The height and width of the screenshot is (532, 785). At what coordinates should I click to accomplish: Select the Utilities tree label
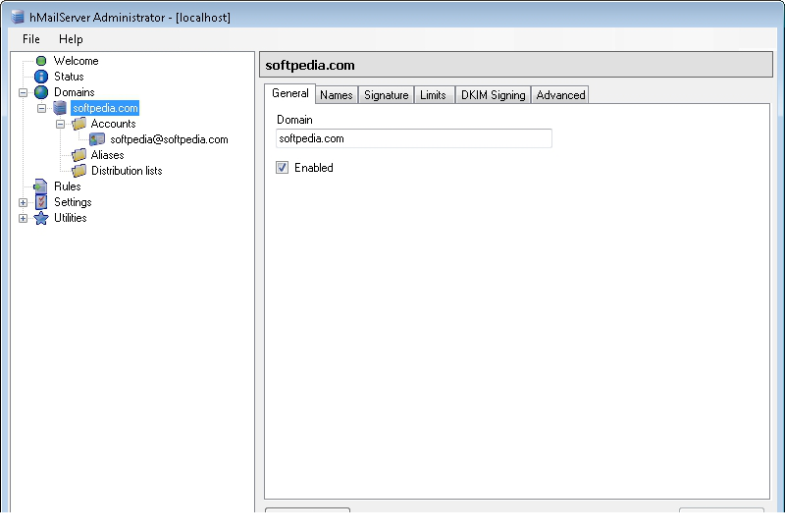pyautogui.click(x=70, y=218)
